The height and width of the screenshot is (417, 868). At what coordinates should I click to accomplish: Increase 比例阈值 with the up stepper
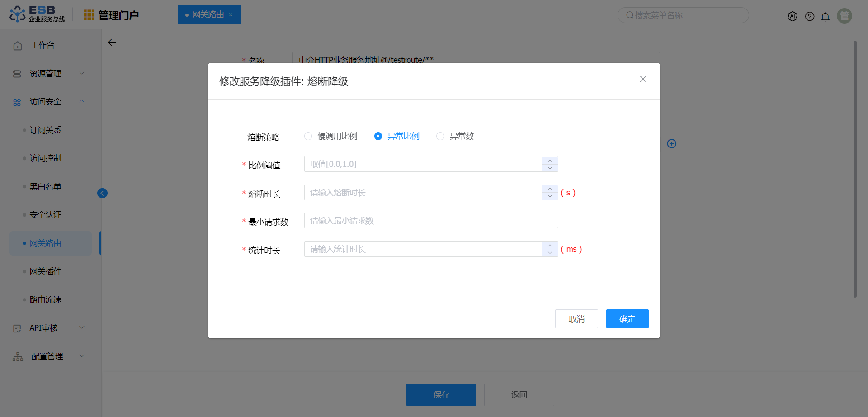[550, 161]
